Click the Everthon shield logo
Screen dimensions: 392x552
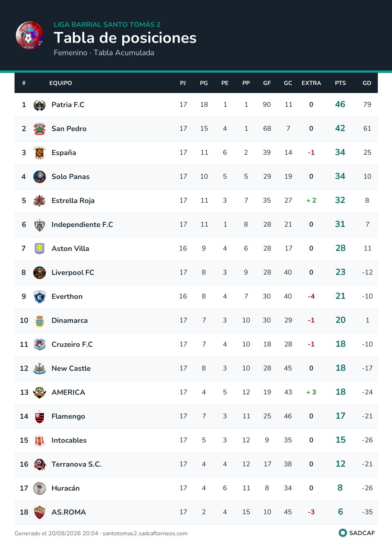(x=40, y=297)
